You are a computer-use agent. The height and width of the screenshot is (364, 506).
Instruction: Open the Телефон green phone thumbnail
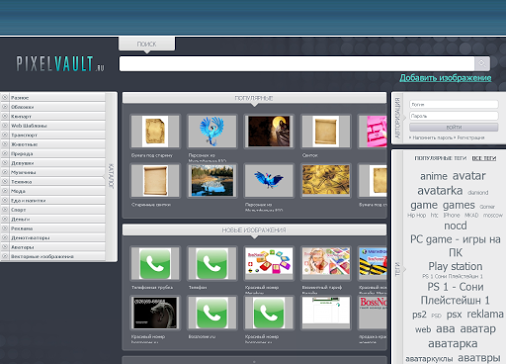point(212,263)
